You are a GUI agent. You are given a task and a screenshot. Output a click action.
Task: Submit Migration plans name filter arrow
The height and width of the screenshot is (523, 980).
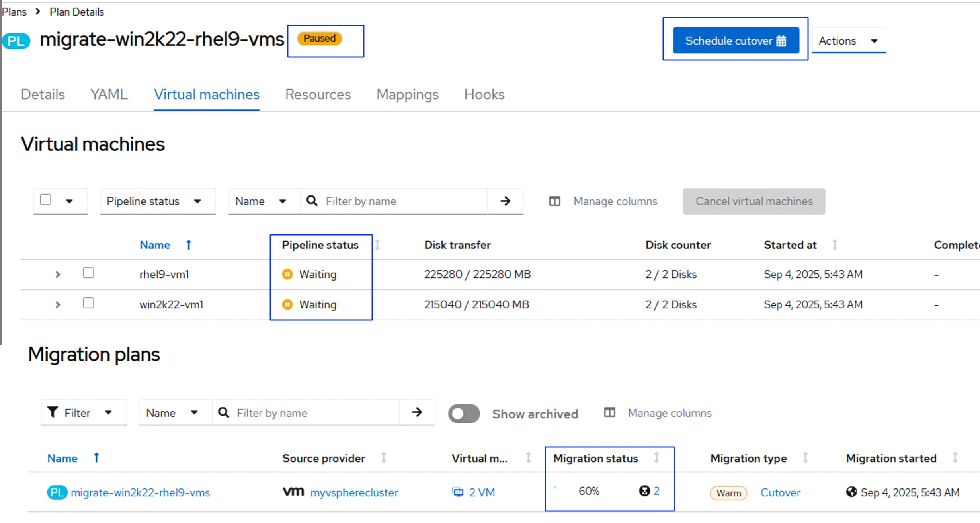417,412
